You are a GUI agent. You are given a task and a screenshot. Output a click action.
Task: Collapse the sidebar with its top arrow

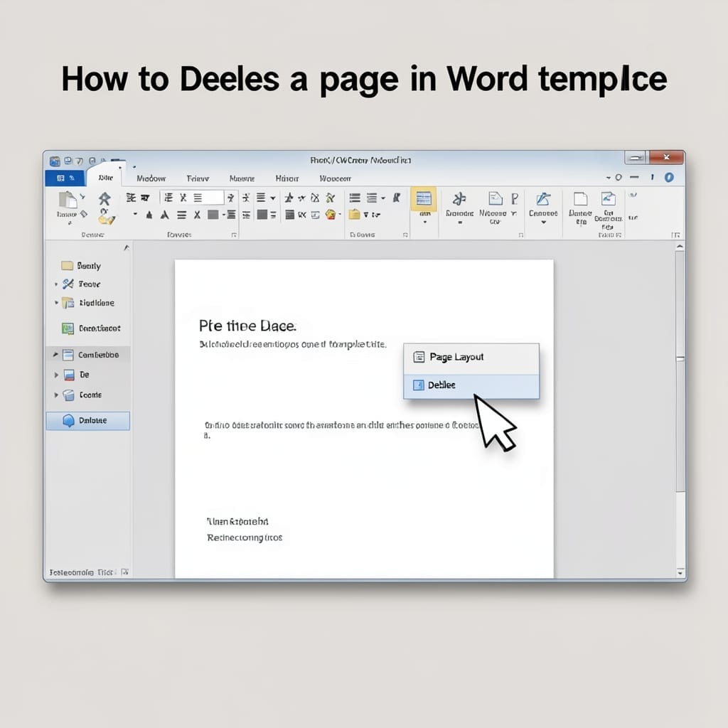point(127,248)
